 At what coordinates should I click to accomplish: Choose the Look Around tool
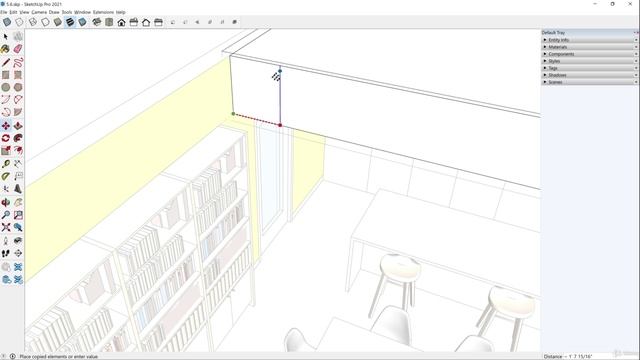tap(18, 241)
